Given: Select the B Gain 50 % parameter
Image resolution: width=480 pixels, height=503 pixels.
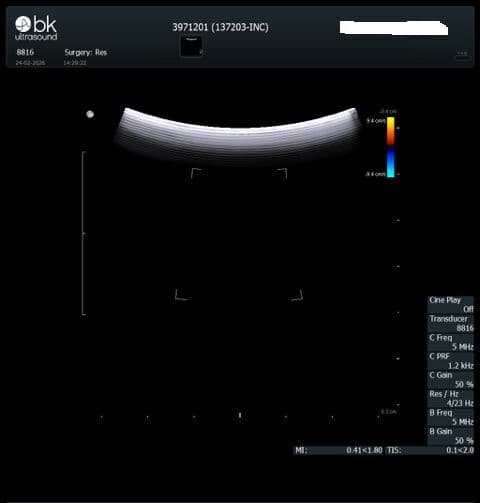Looking at the screenshot, I should (x=450, y=436).
